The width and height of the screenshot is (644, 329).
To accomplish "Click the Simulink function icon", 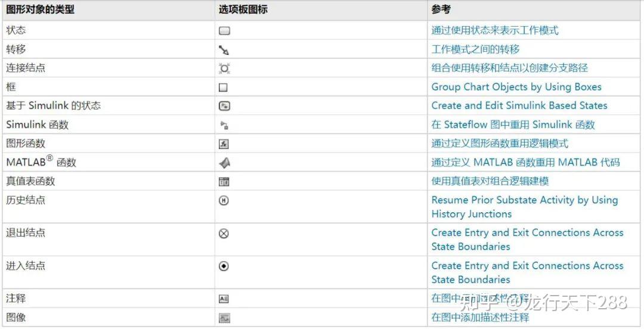I will click(224, 125).
